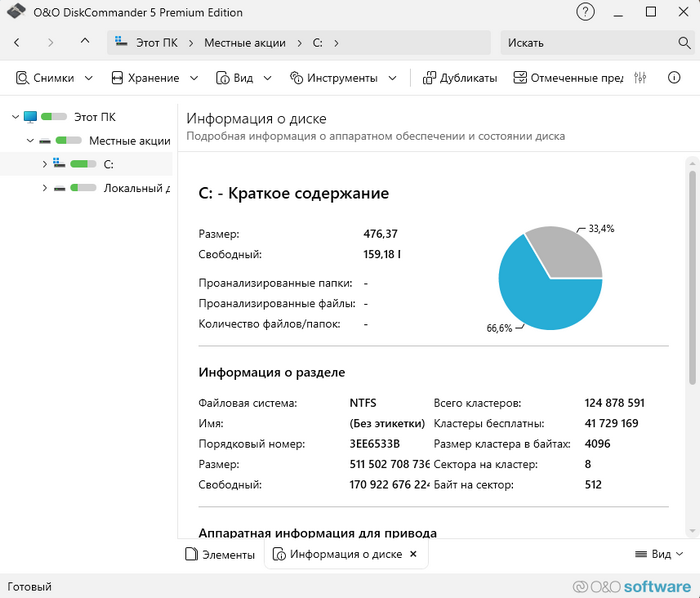Click the Этот ПК monitor icon in tree
Image resolution: width=700 pixels, height=598 pixels.
pyautogui.click(x=30, y=117)
